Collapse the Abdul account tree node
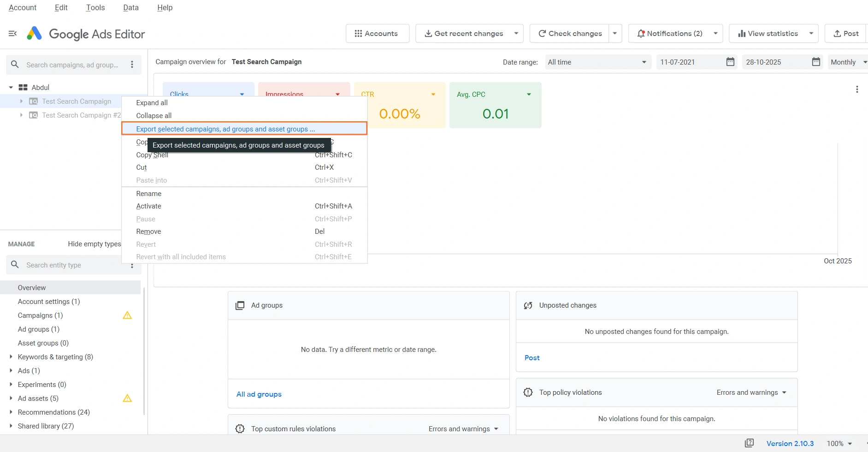The image size is (868, 452). click(x=11, y=87)
